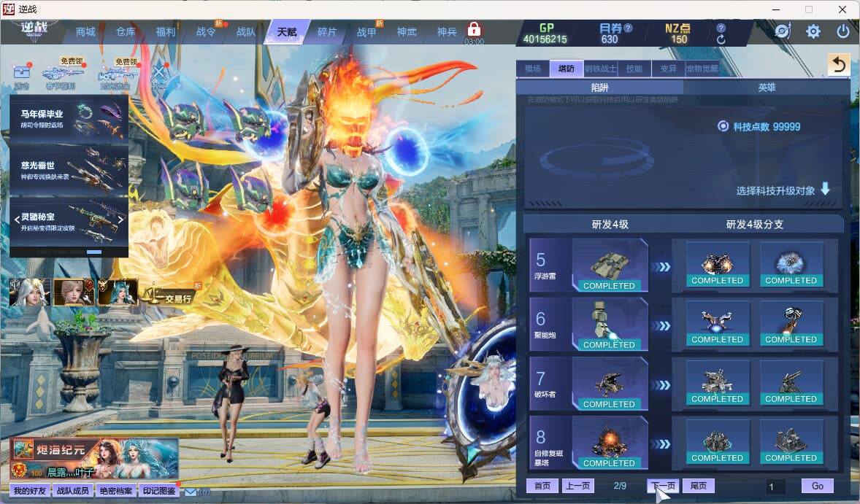Viewport: 860px width, 504px height.
Task: Select second branch upgrade of 自修复磁暴塔
Action: [x=791, y=441]
